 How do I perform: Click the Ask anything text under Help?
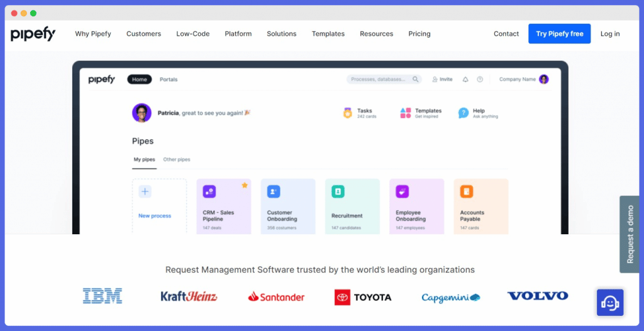[486, 116]
